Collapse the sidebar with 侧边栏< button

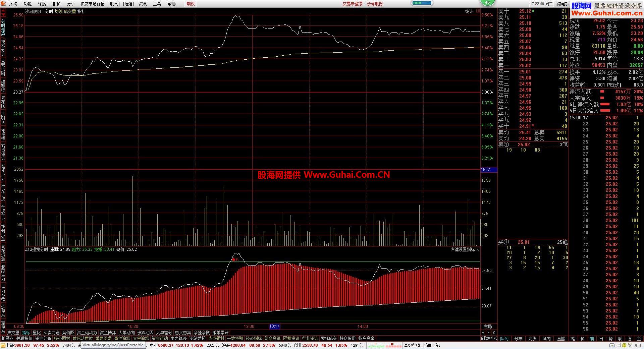tap(489, 339)
